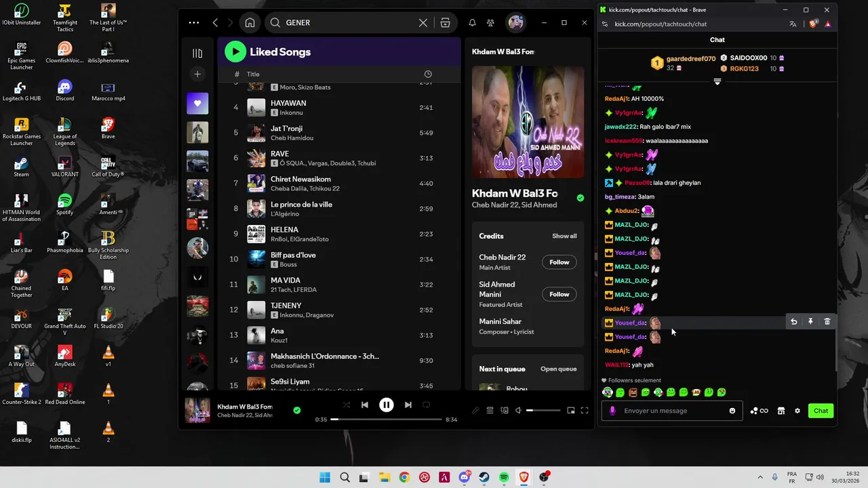Viewport: 868px width, 488px height.
Task: Create new playlist plus button
Action: (x=197, y=74)
